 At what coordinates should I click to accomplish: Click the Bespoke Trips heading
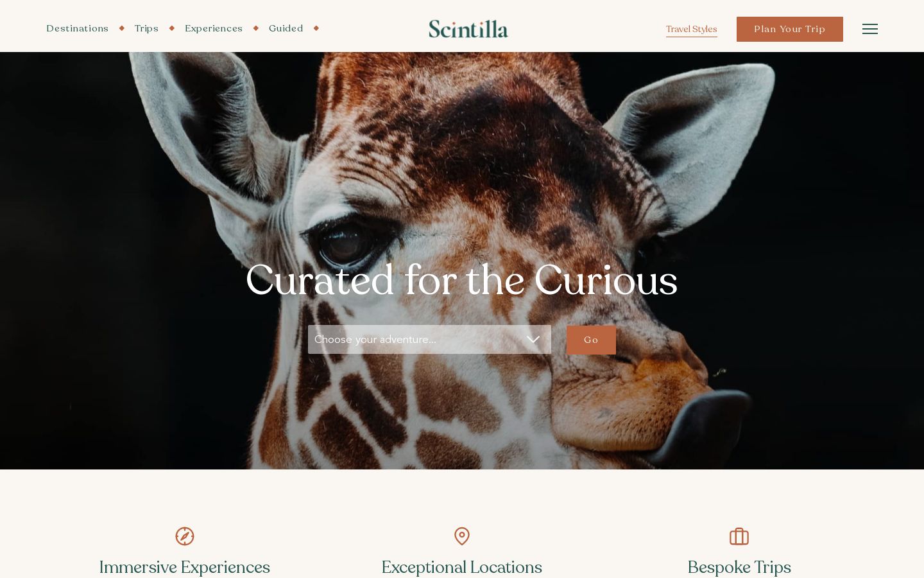pos(739,568)
